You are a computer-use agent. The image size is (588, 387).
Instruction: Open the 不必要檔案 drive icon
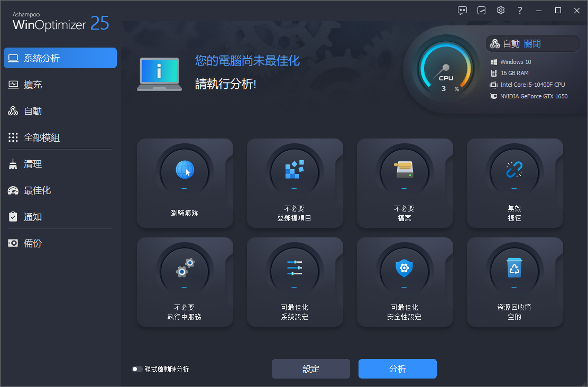405,170
